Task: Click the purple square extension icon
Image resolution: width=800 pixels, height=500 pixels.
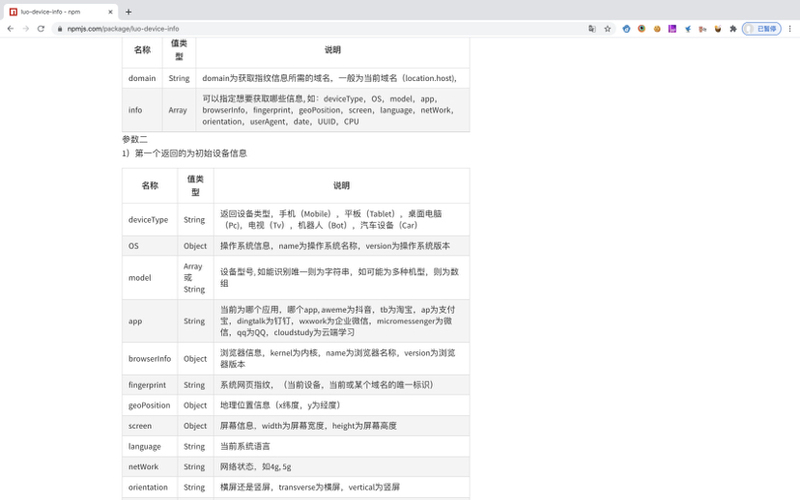Action: click(672, 29)
